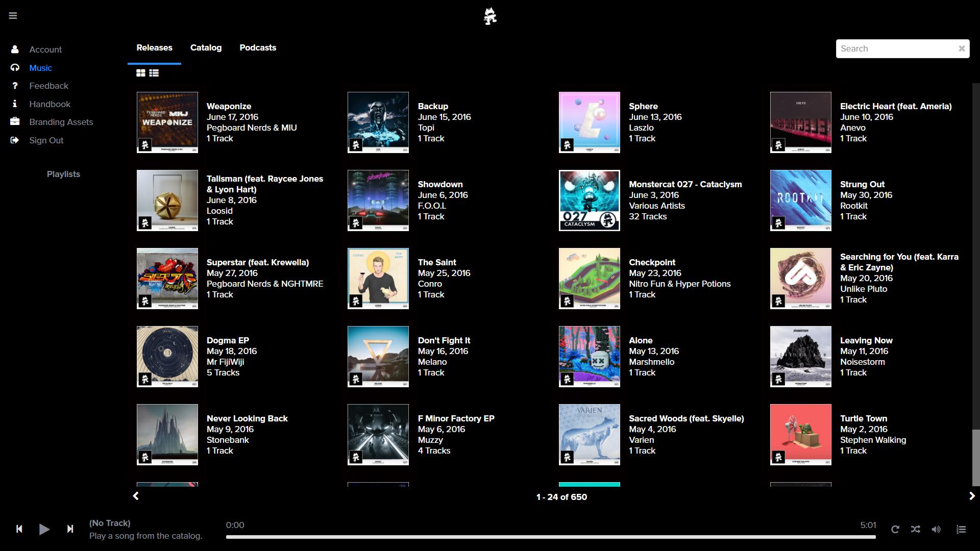Viewport: 980px width, 551px height.
Task: Open the Backup album cover
Action: click(378, 122)
